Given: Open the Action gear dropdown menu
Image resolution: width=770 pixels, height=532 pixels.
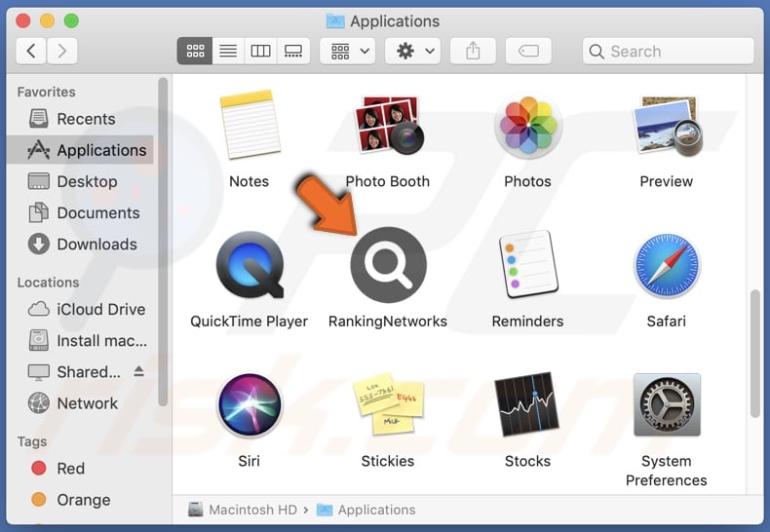Looking at the screenshot, I should [x=412, y=51].
